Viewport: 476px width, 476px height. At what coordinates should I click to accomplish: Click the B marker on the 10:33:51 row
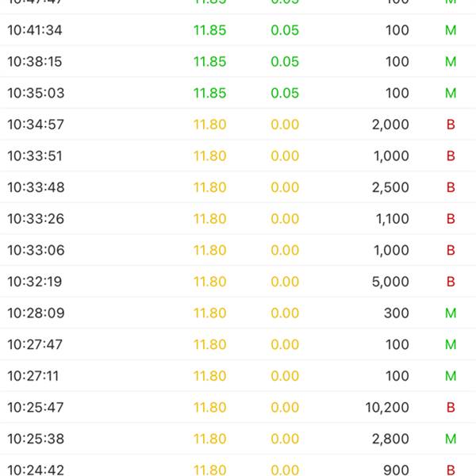[x=451, y=156]
